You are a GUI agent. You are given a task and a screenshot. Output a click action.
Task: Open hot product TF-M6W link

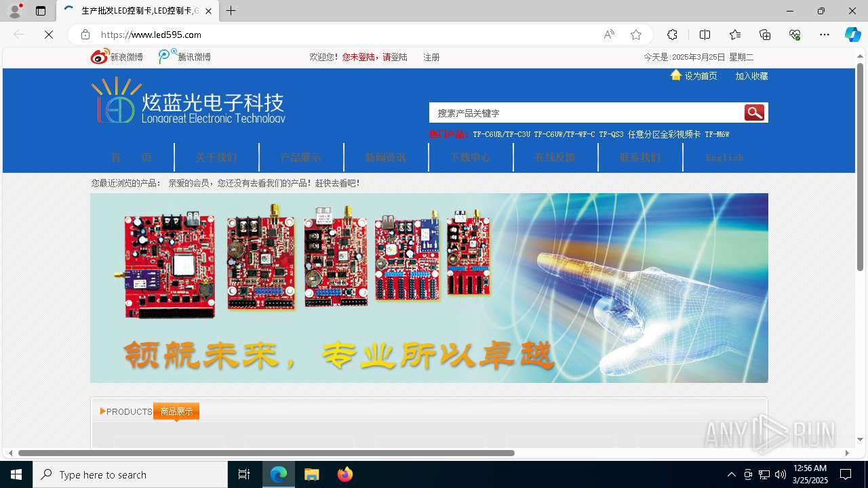click(x=717, y=134)
